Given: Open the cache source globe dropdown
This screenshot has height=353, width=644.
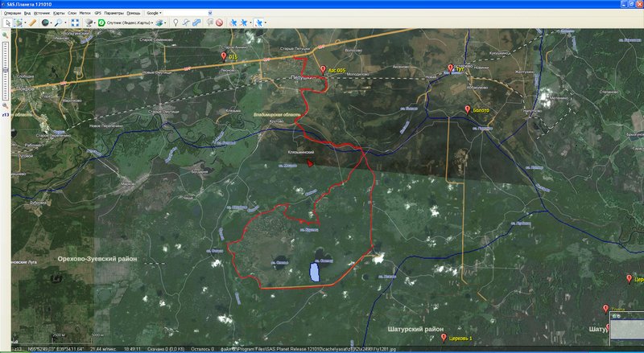Looking at the screenshot, I should pos(47,23).
